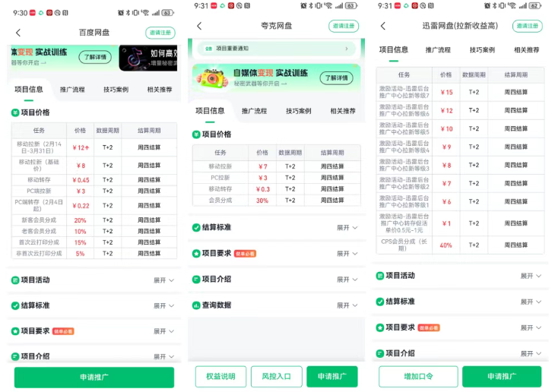Open 项目信息 tab on 夸克网盘 screen

coord(210,111)
